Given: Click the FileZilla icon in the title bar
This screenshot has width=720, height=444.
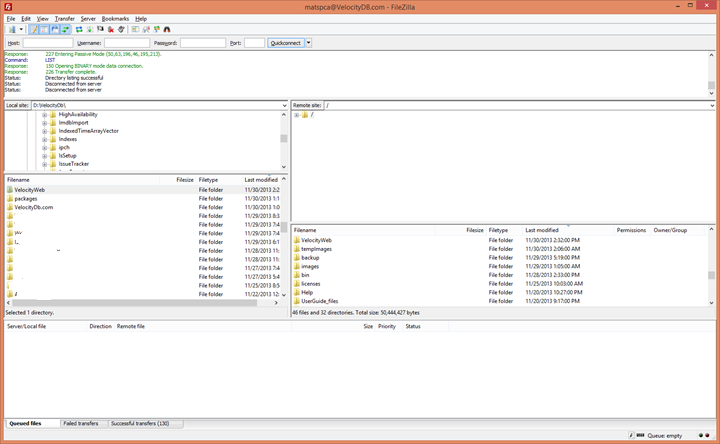Looking at the screenshot, I should point(8,7).
